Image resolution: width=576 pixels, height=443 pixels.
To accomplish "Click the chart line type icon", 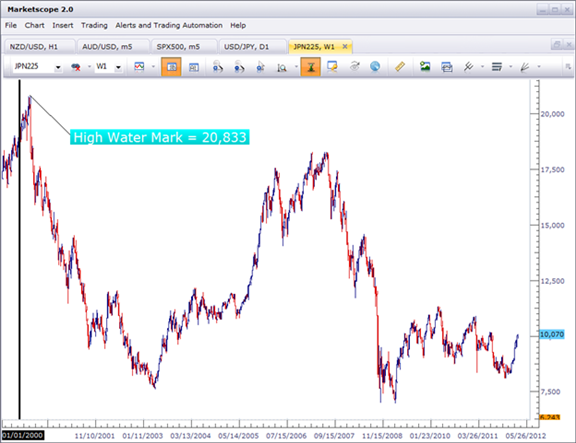I will click(139, 67).
